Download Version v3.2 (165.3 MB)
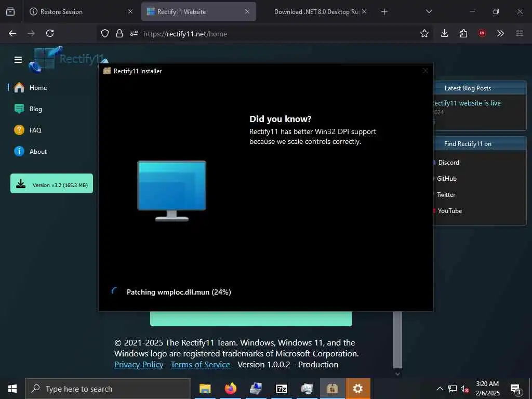Viewport: 532px width, 399px height. pyautogui.click(x=51, y=183)
